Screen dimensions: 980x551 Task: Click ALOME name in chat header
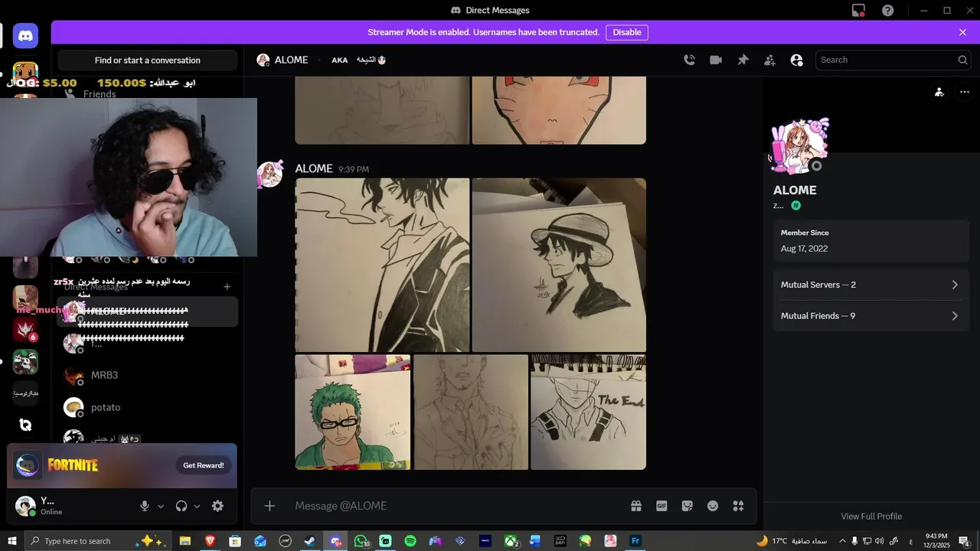point(291,60)
